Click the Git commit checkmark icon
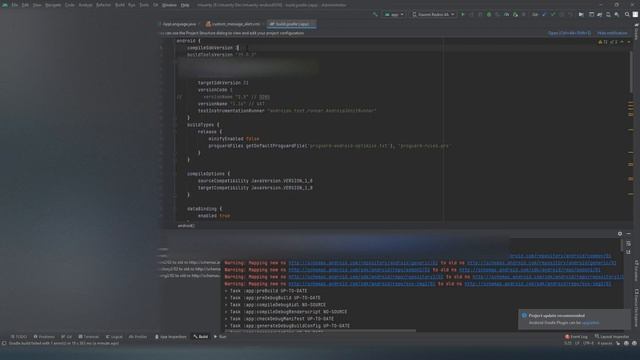The height and width of the screenshot is (360, 640). click(553, 15)
